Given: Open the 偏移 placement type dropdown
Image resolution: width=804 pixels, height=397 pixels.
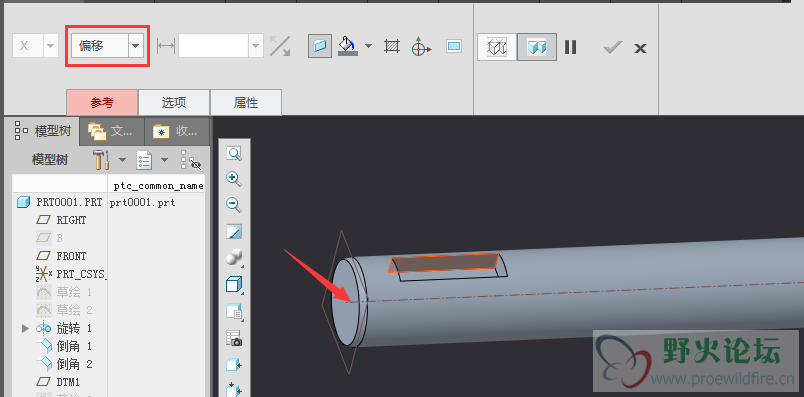Looking at the screenshot, I should (x=135, y=46).
